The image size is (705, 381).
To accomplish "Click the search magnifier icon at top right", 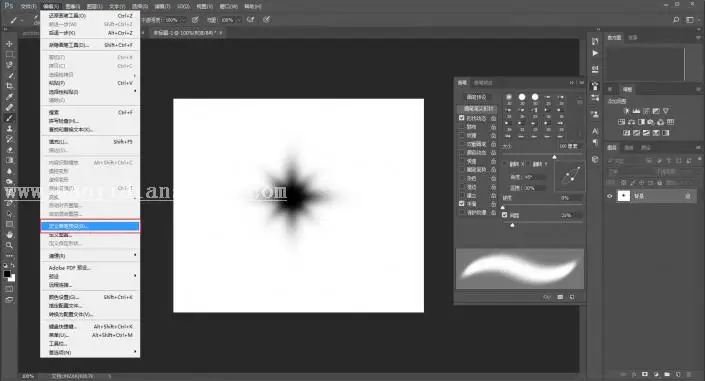I will click(x=676, y=20).
